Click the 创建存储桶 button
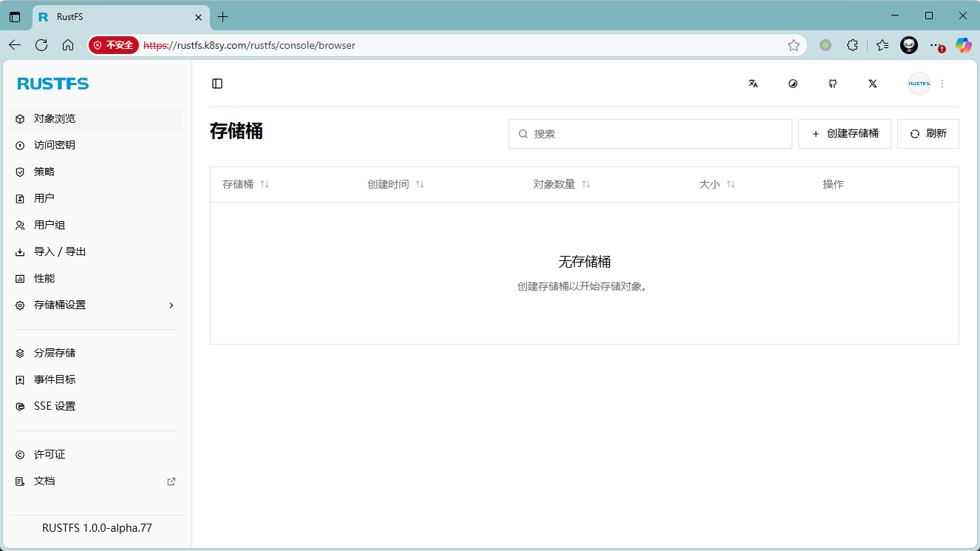This screenshot has width=980, height=551. [844, 134]
